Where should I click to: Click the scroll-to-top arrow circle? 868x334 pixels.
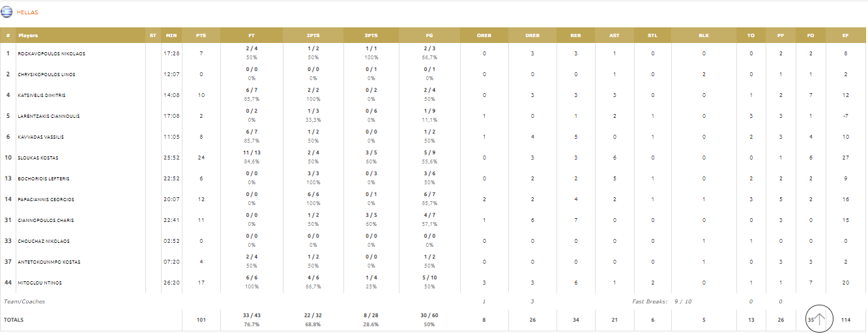(x=820, y=318)
